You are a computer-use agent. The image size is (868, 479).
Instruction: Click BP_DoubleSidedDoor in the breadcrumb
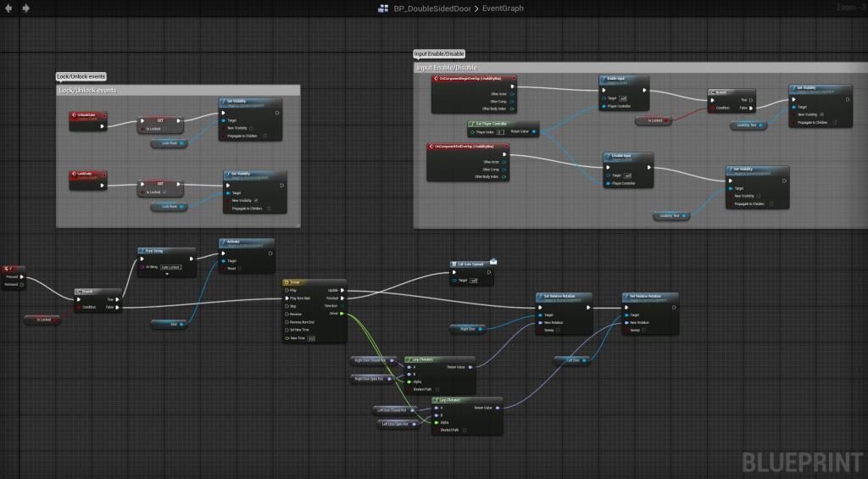(434, 8)
